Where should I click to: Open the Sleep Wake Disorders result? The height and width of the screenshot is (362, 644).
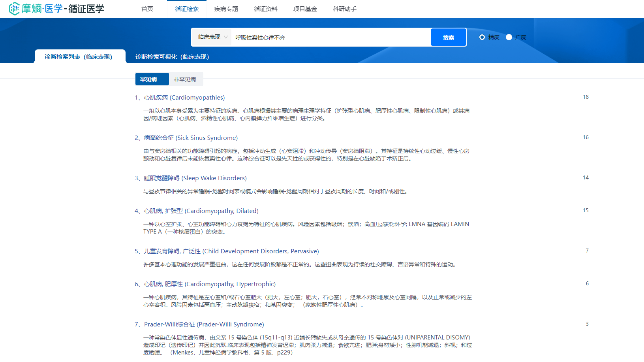pyautogui.click(x=195, y=178)
